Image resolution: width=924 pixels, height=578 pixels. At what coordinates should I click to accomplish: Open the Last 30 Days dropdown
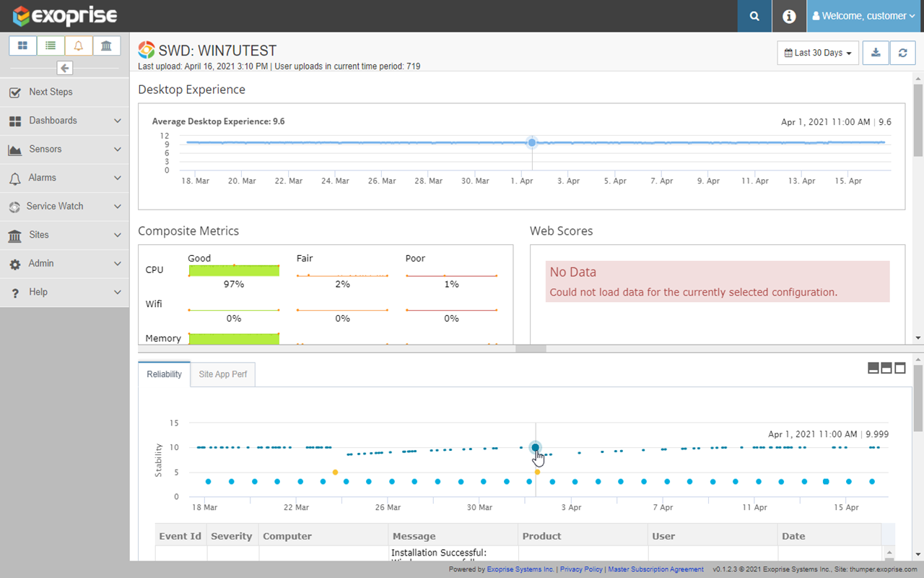coord(818,53)
